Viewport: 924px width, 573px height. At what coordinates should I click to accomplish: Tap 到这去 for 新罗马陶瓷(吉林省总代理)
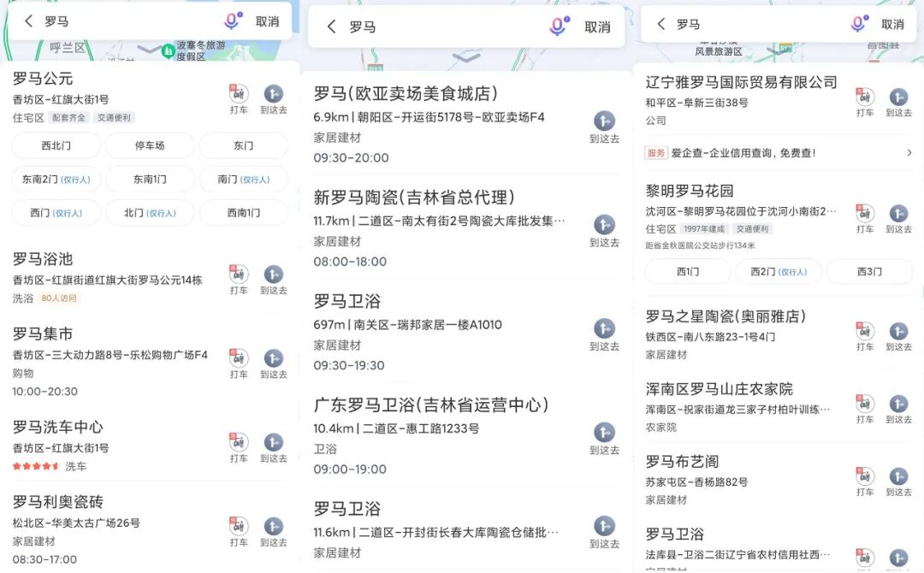point(604,231)
